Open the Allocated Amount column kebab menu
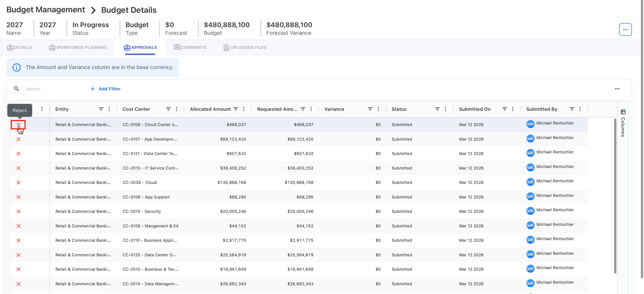The image size is (644, 294). (244, 109)
